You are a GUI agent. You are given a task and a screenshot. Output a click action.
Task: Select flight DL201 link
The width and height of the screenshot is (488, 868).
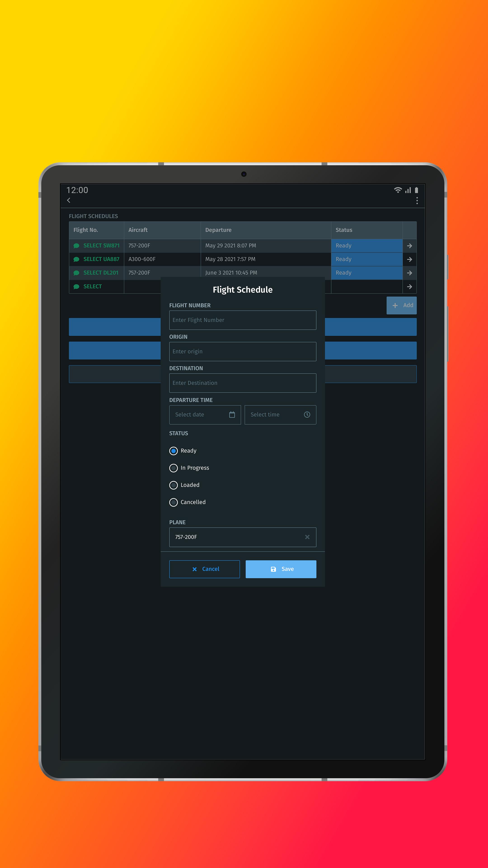click(x=101, y=273)
